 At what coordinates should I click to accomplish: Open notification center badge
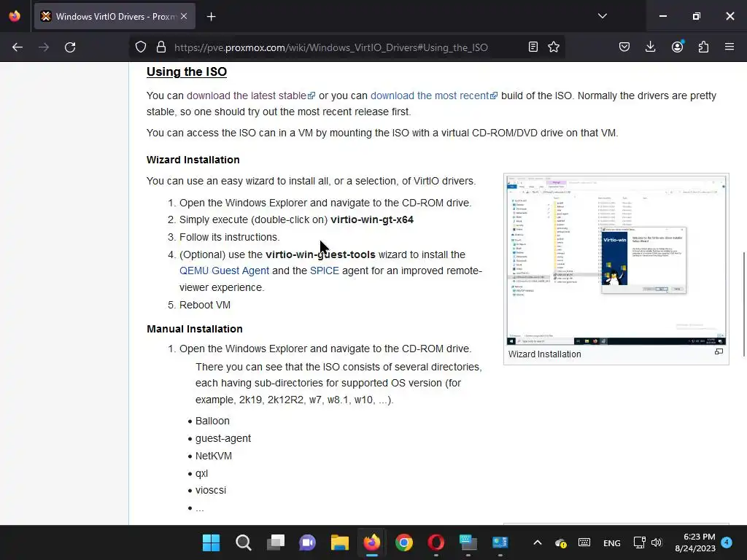point(727,542)
